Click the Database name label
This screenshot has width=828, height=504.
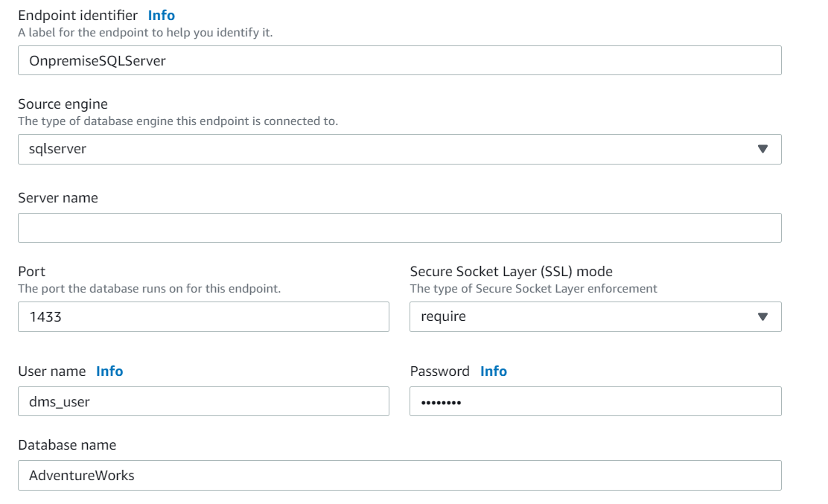67,444
